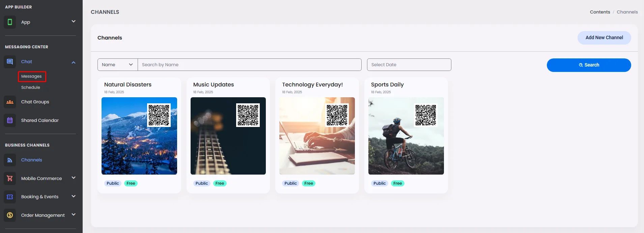Open the Sports Daily channel thumbnail
644x233 pixels.
[406, 136]
